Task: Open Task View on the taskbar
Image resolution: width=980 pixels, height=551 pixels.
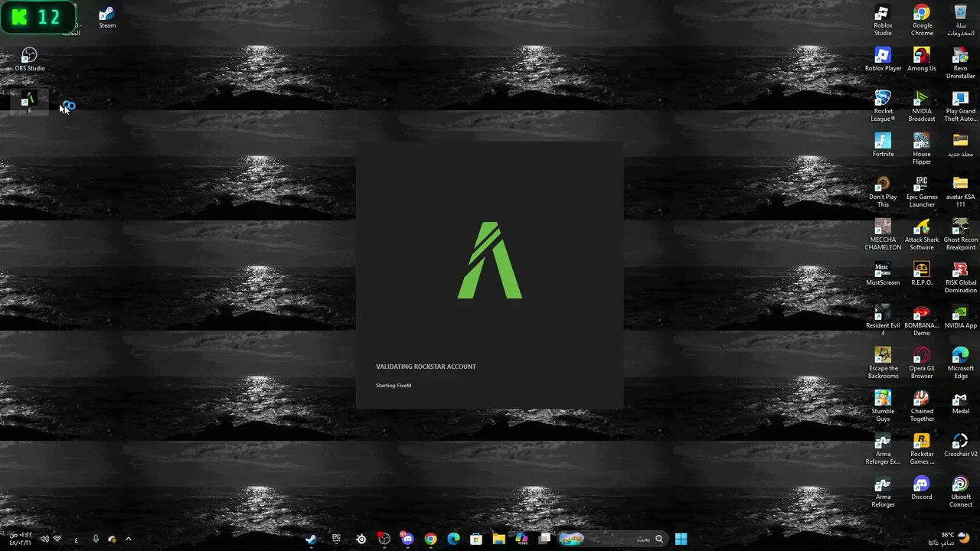Action: [x=544, y=540]
